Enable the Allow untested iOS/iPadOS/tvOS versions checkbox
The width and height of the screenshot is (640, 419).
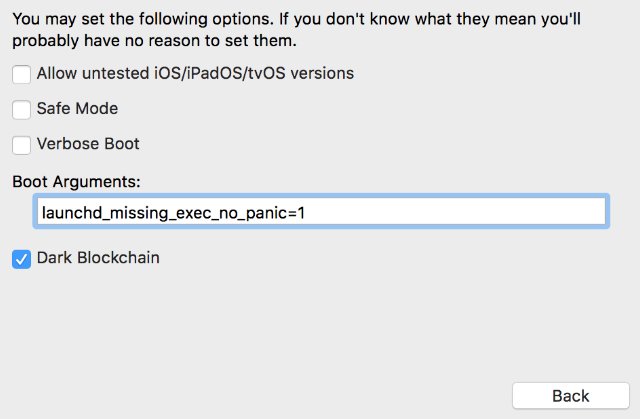point(21,73)
